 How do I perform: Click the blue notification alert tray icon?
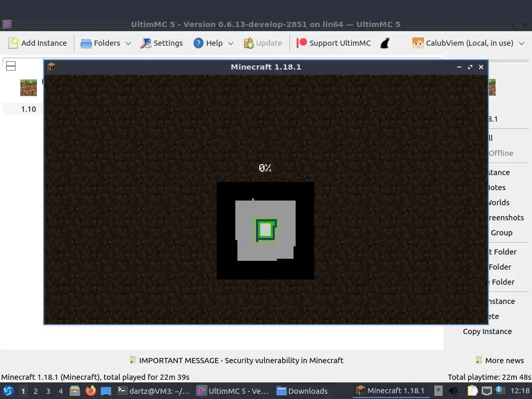500,390
